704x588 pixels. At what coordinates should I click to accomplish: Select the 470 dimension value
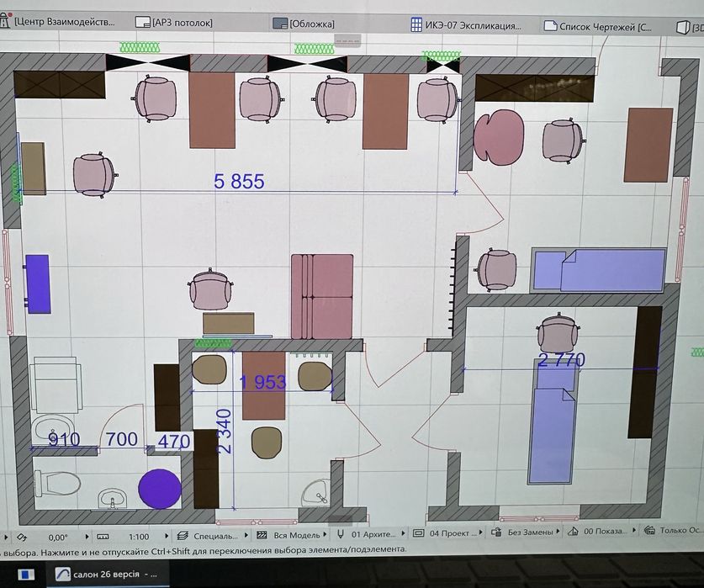click(x=173, y=442)
